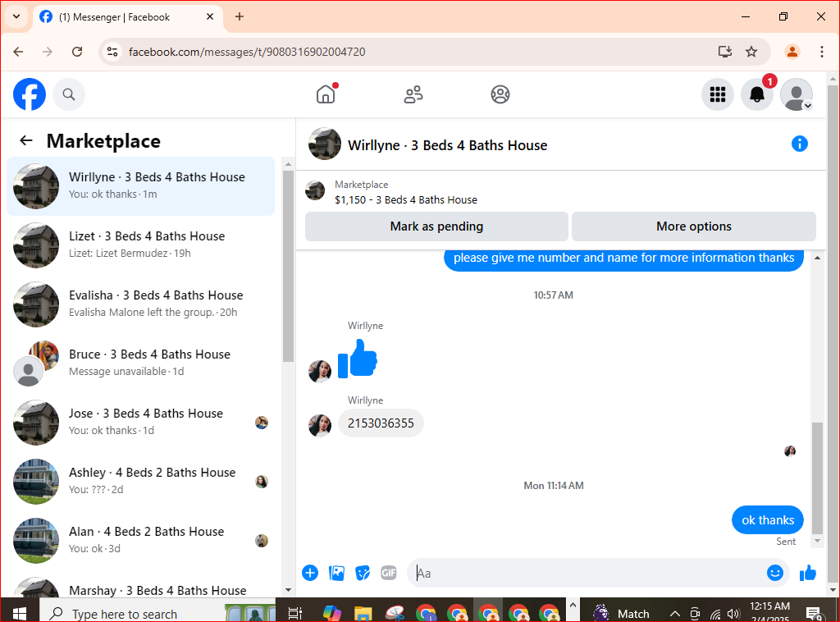Click the taskbar Type here to search box
The image size is (840, 622).
[x=157, y=613]
